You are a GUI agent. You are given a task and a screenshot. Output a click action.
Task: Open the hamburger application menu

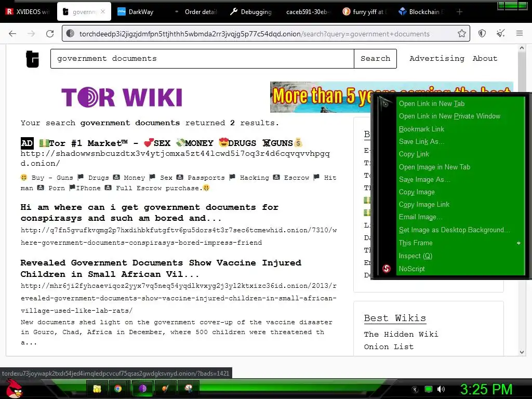(x=520, y=34)
